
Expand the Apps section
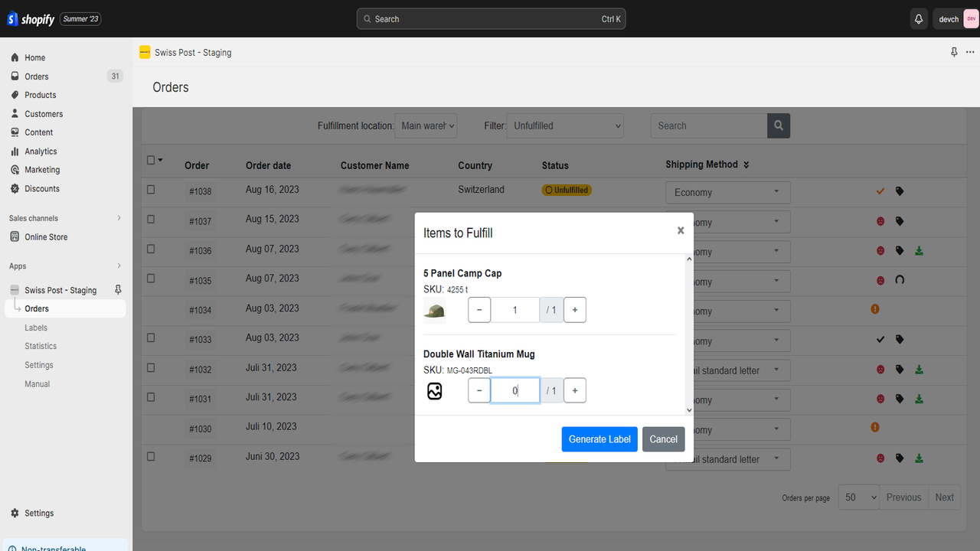119,266
